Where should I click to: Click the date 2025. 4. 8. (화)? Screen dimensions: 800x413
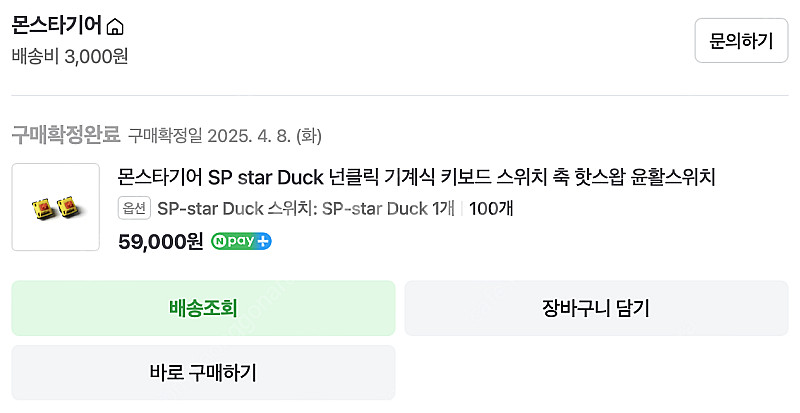264,135
